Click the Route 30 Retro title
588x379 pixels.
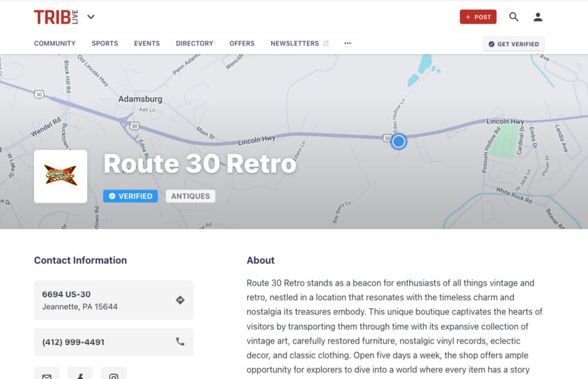(200, 164)
